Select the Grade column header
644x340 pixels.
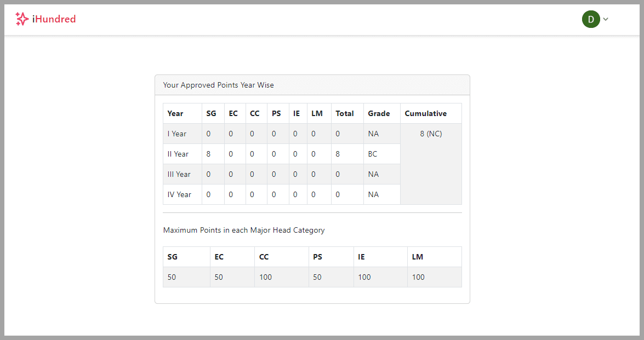pyautogui.click(x=379, y=113)
